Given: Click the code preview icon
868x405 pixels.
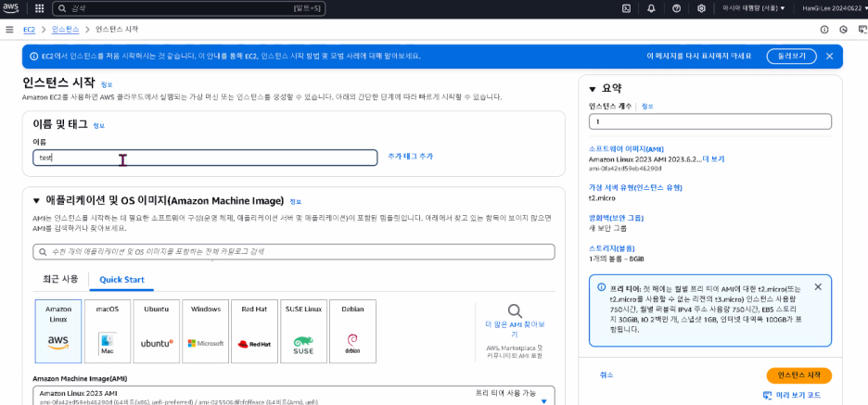Looking at the screenshot, I should point(767,395).
